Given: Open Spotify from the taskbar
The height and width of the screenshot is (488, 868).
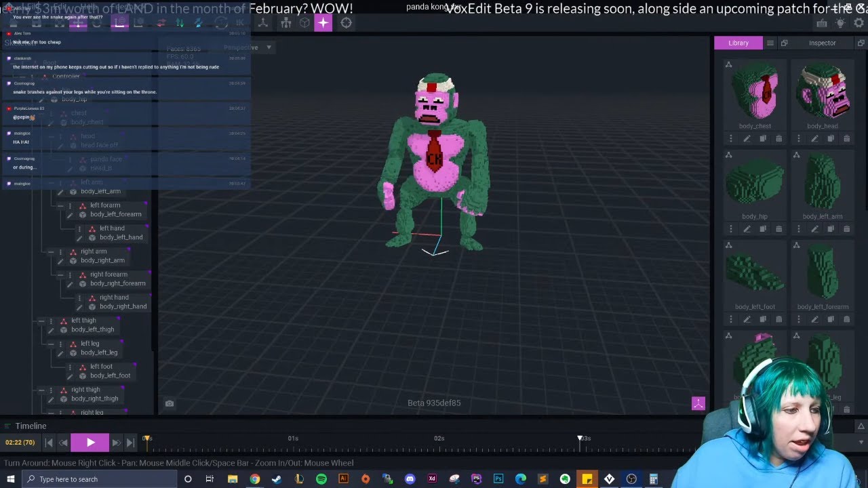Looking at the screenshot, I should click(x=321, y=479).
